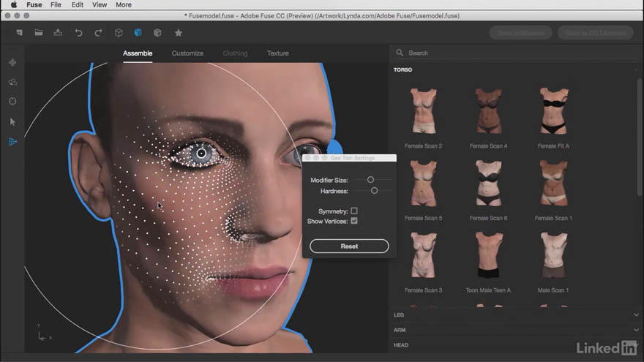
Task: Select the orbit rotate view tool
Action: coord(12,82)
